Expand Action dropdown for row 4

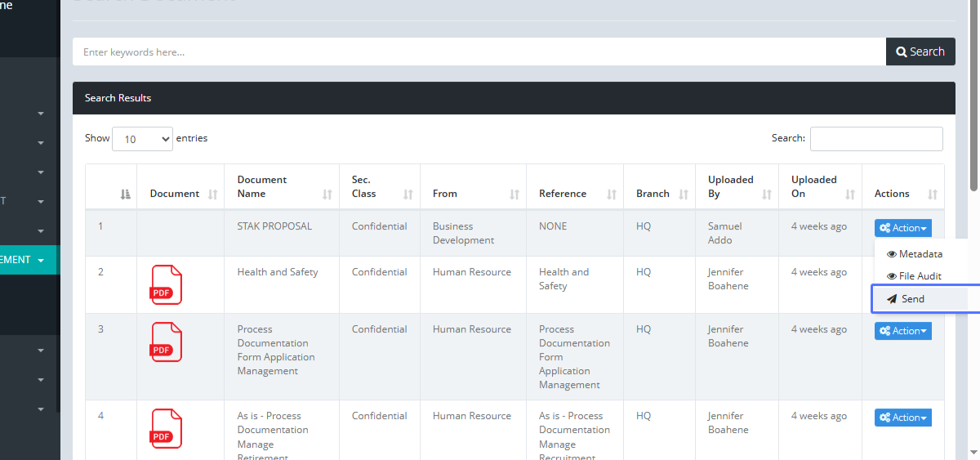pos(902,418)
